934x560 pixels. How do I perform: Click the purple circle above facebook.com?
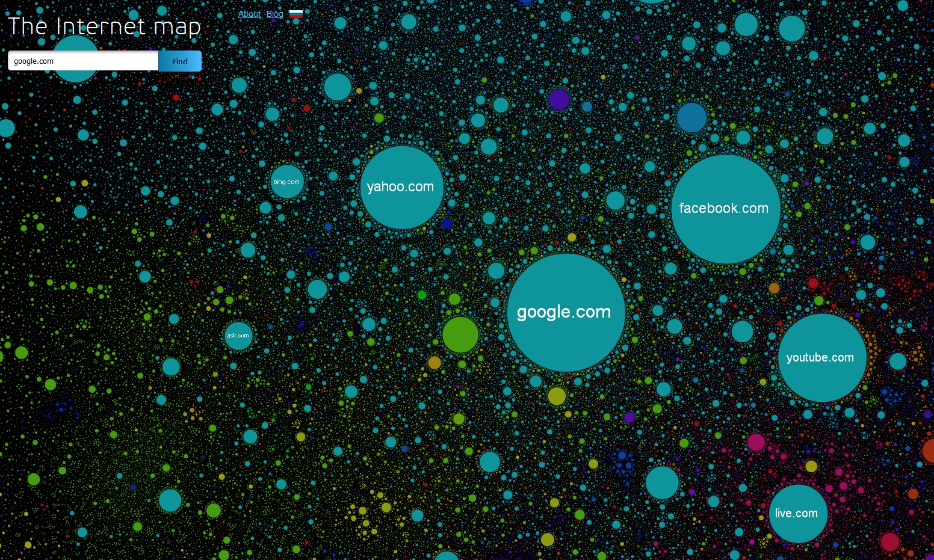559,99
